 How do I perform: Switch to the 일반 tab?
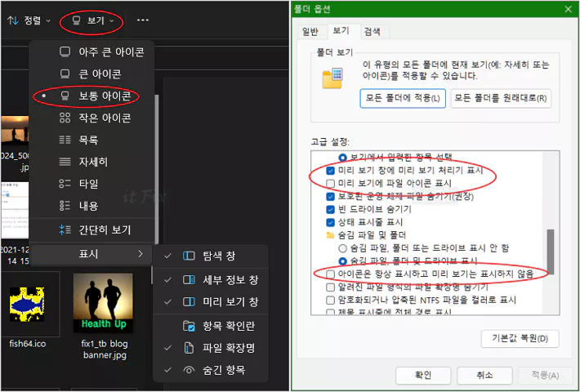[310, 32]
